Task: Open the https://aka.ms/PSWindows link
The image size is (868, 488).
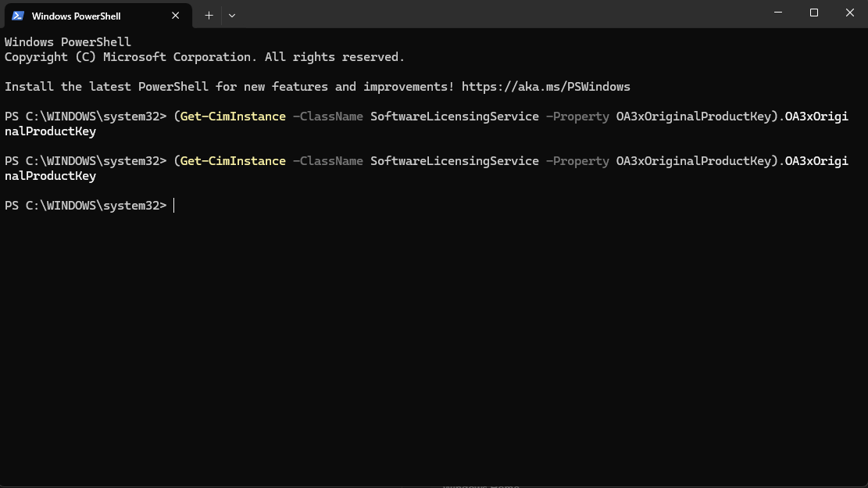Action: 546,87
